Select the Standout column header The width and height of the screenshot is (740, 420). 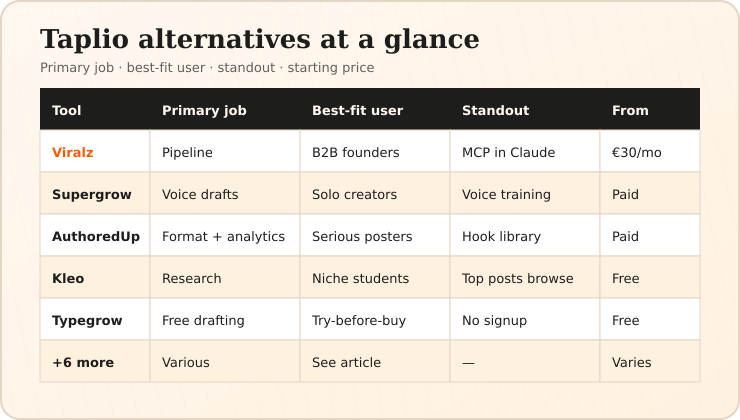pos(496,110)
